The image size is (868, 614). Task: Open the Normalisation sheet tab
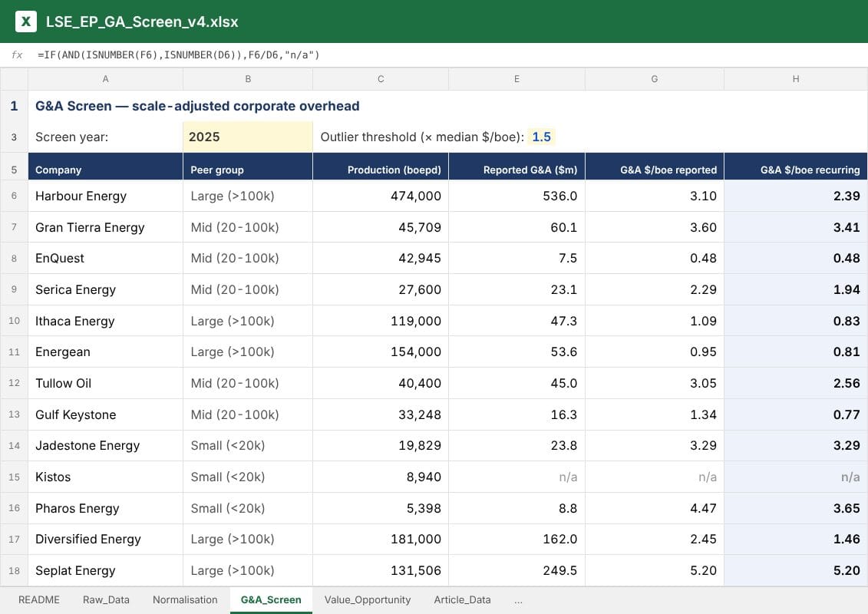point(185,600)
